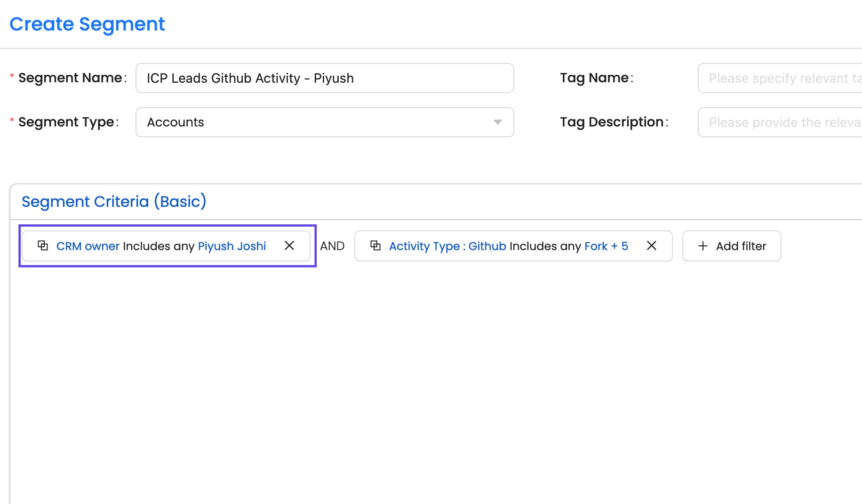Toggle the AND operator between filters

(332, 246)
